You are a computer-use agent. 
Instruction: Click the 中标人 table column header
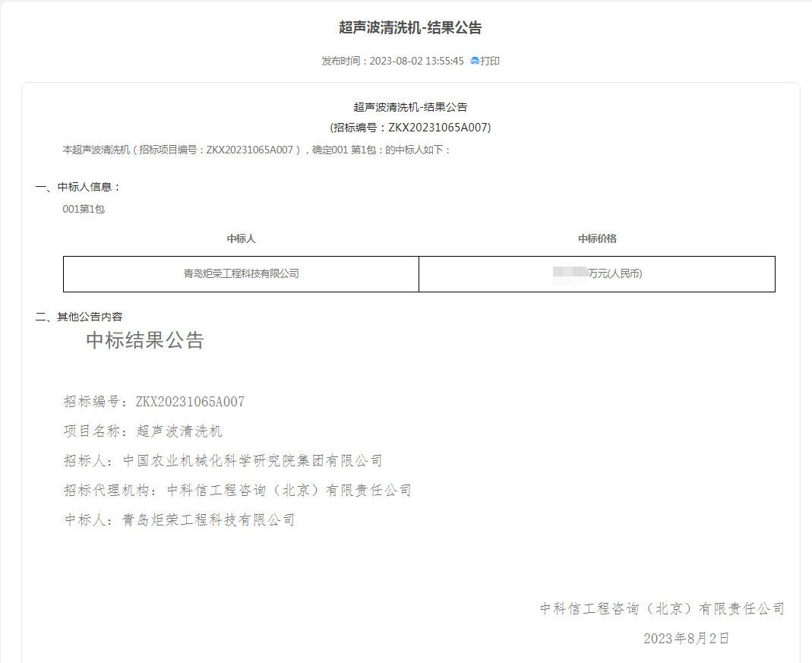(x=241, y=238)
